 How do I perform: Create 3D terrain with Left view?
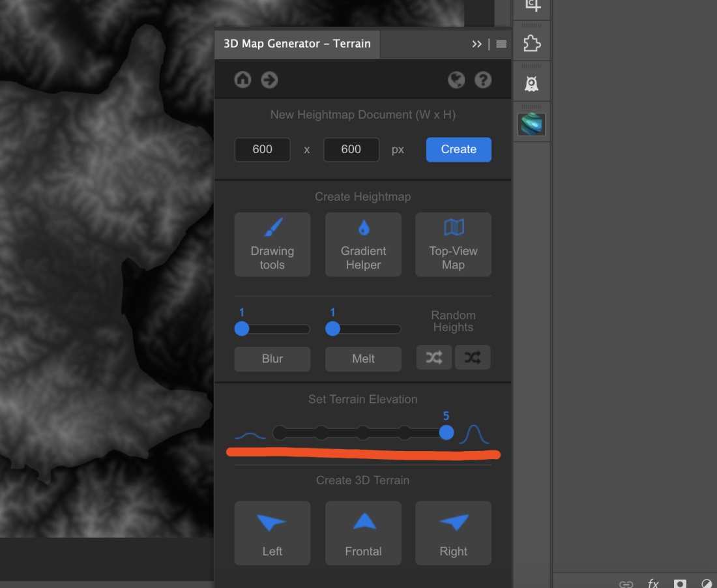click(272, 533)
